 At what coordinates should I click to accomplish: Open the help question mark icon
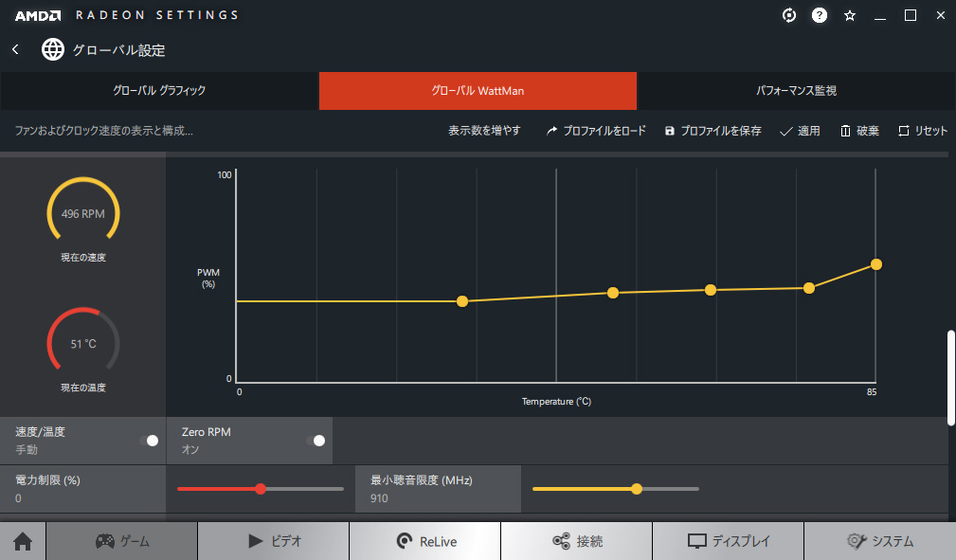click(820, 15)
